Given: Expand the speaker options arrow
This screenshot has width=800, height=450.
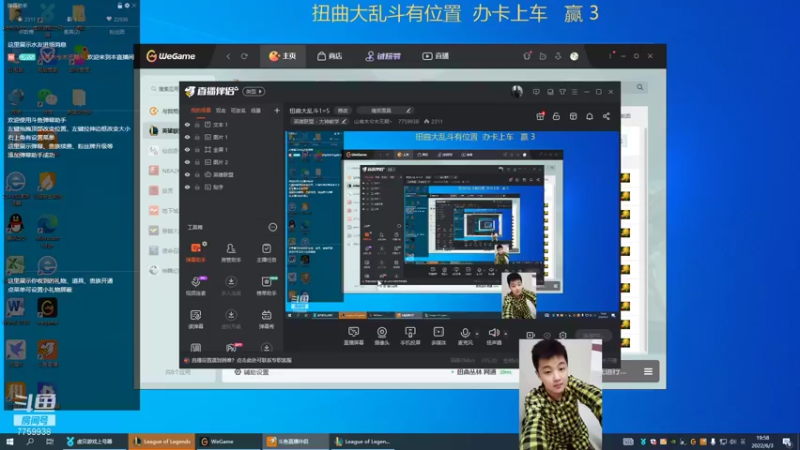Looking at the screenshot, I should (506, 334).
